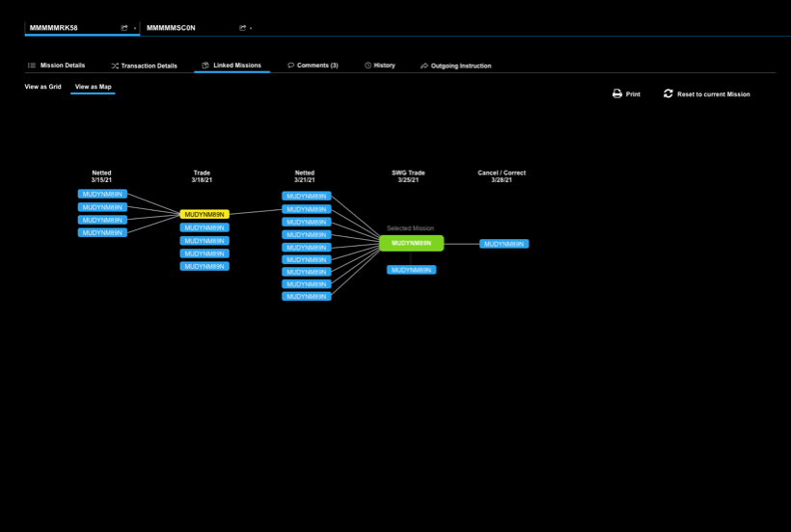The image size is (791, 532).
Task: Click the Outgoing Instruction arrow icon
Action: [424, 66]
